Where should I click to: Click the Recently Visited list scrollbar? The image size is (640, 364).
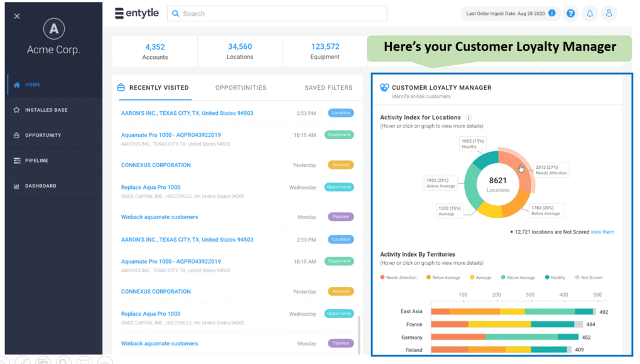(x=359, y=335)
